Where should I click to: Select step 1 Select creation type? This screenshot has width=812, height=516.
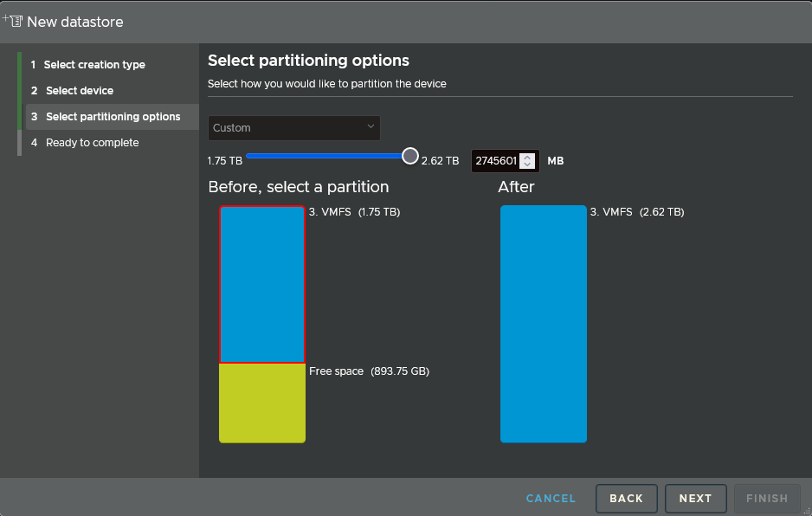point(88,64)
